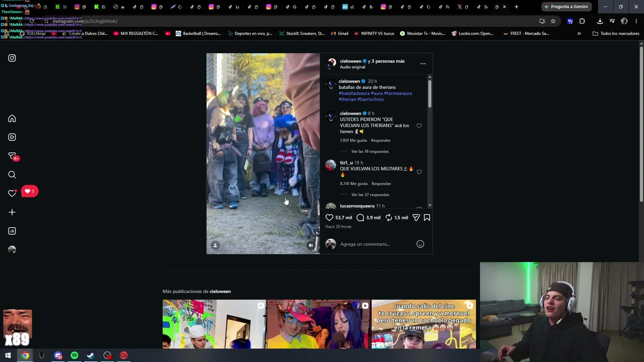
Task: Save the post with the bookmark icon
Action: click(427, 218)
